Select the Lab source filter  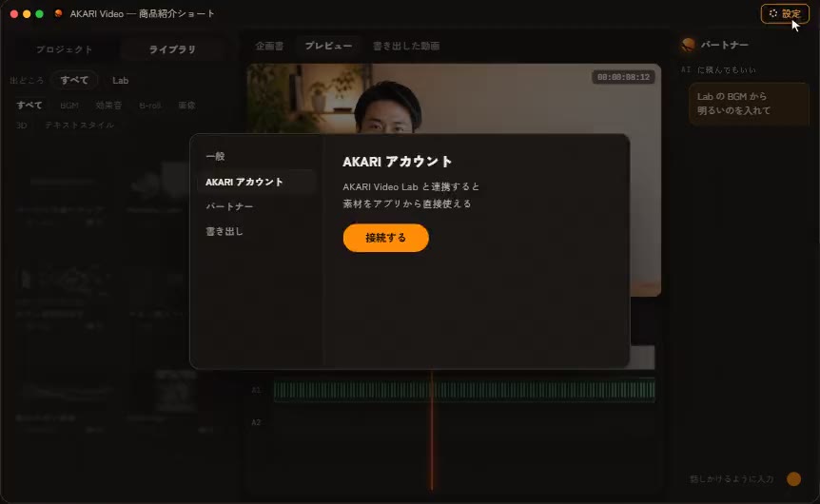[x=120, y=81]
